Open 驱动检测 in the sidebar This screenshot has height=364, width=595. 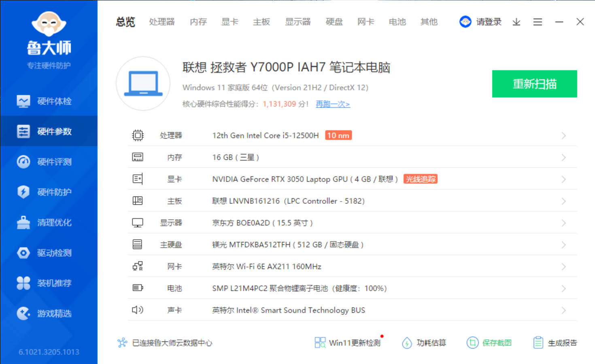[x=49, y=253]
